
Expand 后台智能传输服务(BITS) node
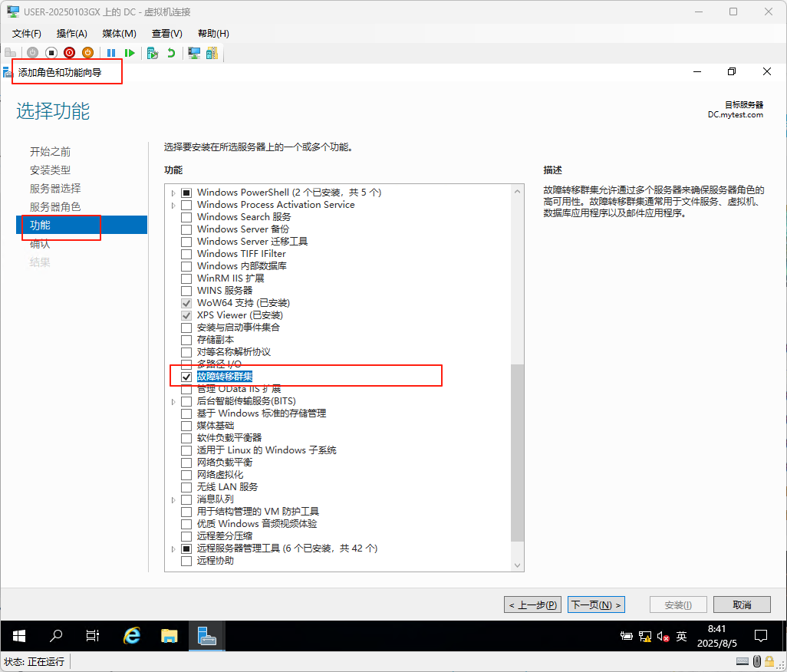[x=173, y=401]
